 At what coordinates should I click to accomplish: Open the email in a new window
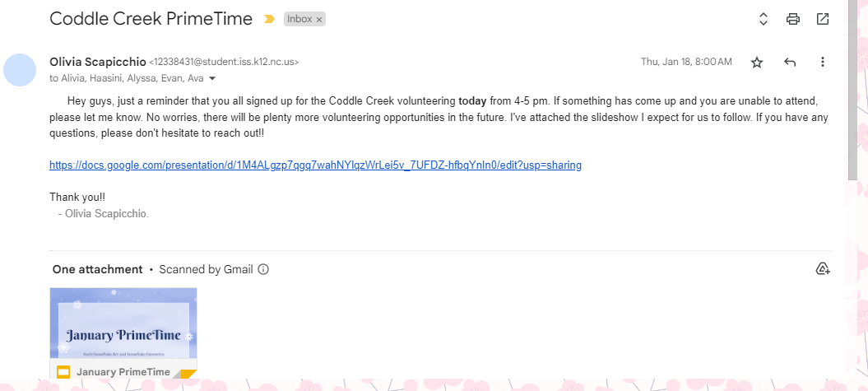tap(823, 19)
